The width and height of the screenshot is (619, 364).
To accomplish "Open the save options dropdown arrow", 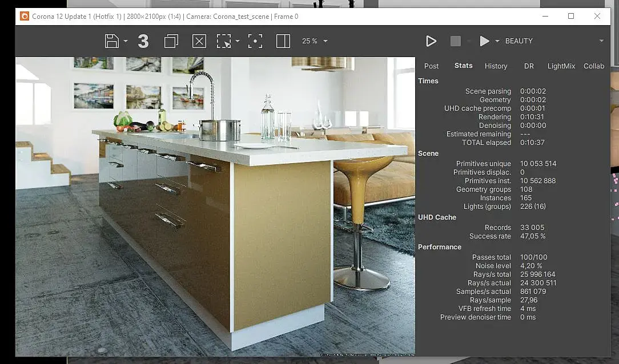I will [x=126, y=41].
